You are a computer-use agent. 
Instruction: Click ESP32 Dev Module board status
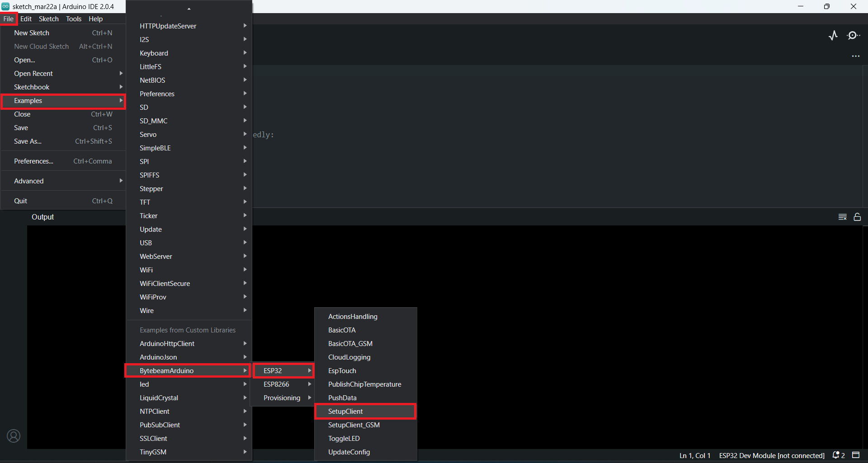point(772,455)
